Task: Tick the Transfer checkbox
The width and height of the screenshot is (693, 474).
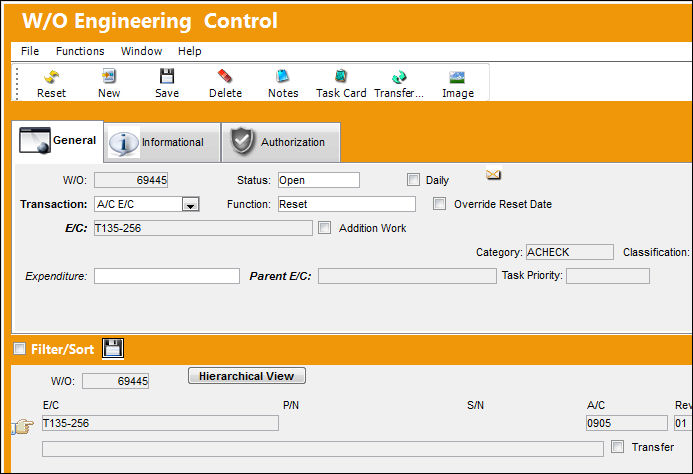Action: coord(617,447)
